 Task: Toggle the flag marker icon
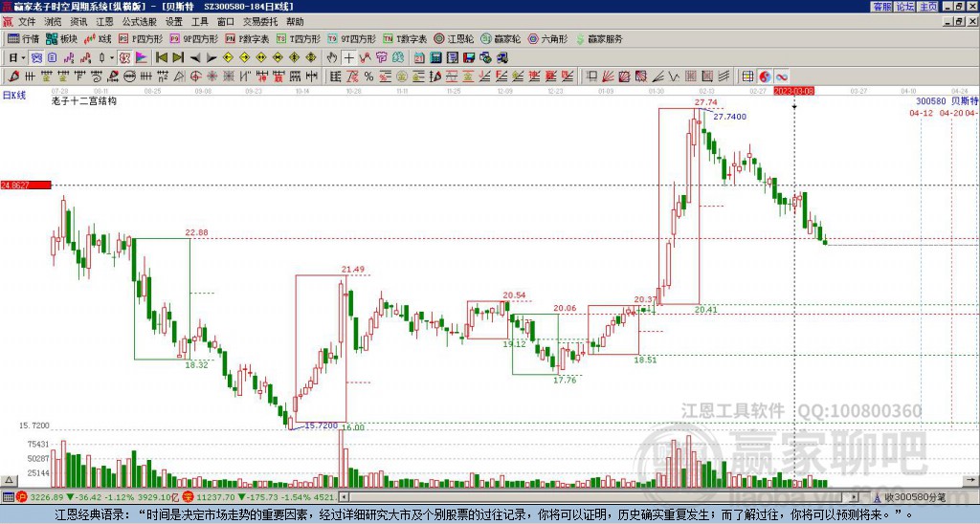142,58
